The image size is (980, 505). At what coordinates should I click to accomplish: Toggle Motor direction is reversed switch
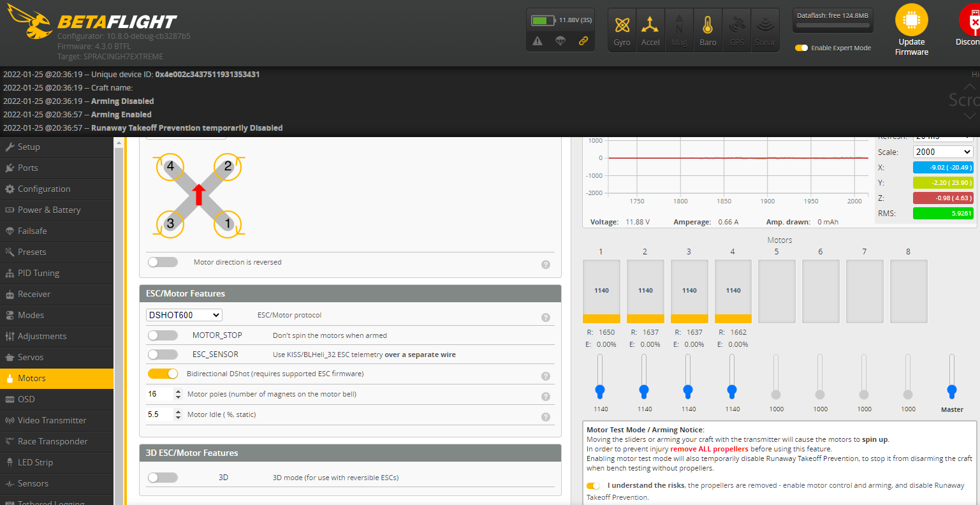(x=163, y=262)
